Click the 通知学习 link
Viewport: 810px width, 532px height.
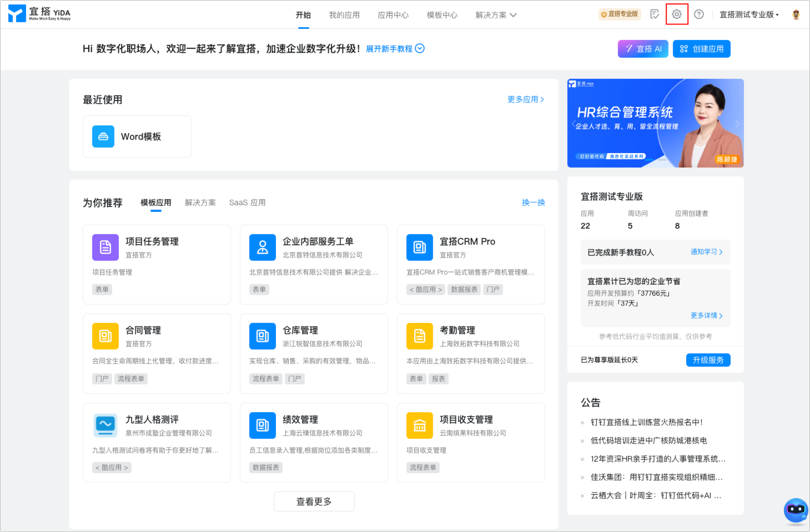pos(707,252)
